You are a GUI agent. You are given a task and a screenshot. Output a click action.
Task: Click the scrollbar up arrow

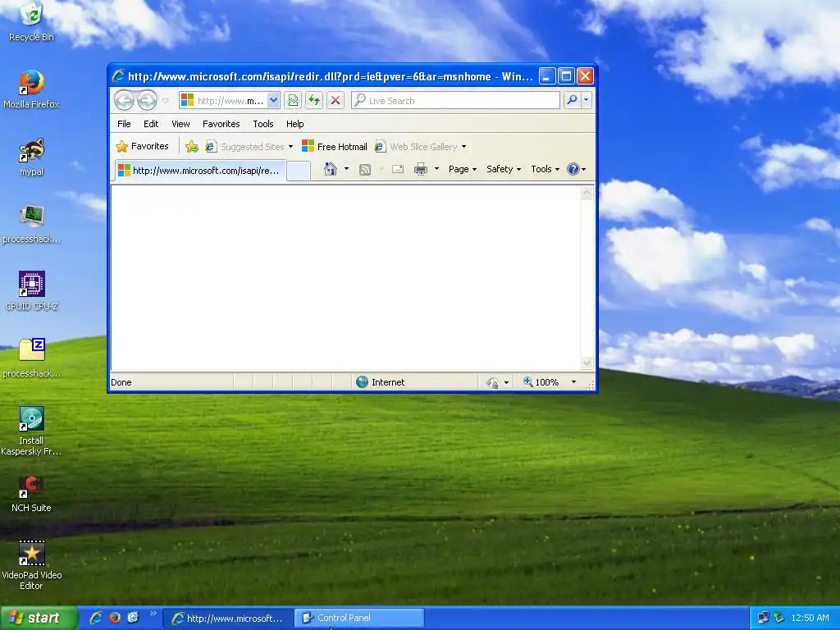point(587,192)
